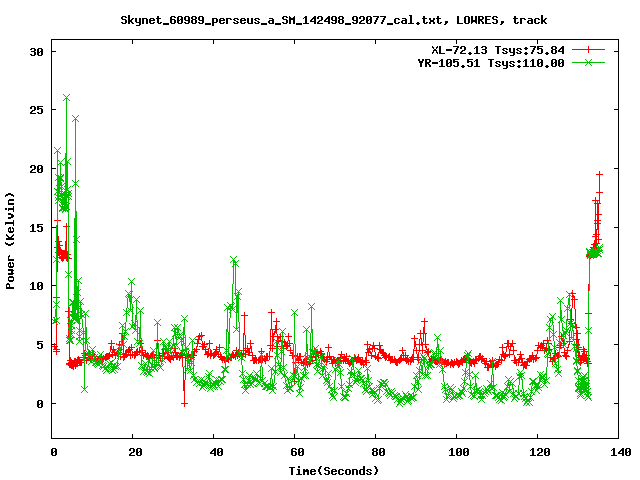Click the 80 tick on the x-axis
The width and height of the screenshot is (640, 480).
pos(376,452)
